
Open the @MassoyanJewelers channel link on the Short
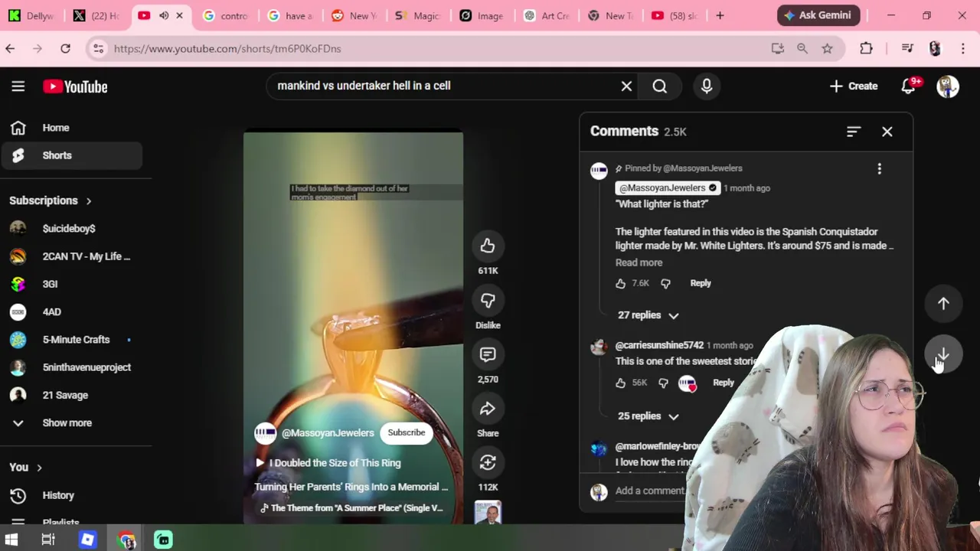328,433
